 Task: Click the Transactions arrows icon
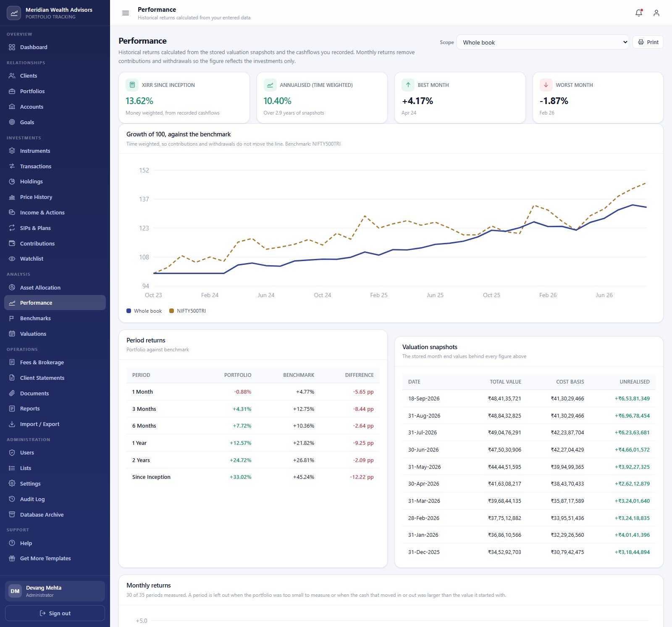(x=12, y=166)
